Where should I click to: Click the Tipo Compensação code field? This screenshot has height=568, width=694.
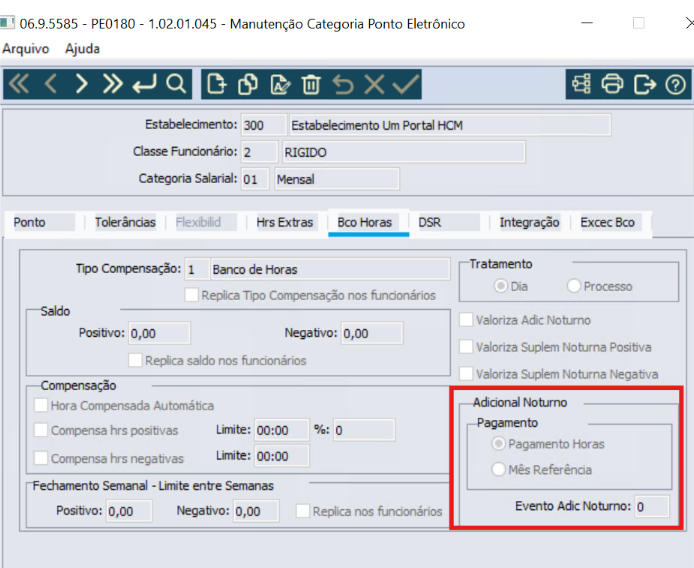point(197,269)
